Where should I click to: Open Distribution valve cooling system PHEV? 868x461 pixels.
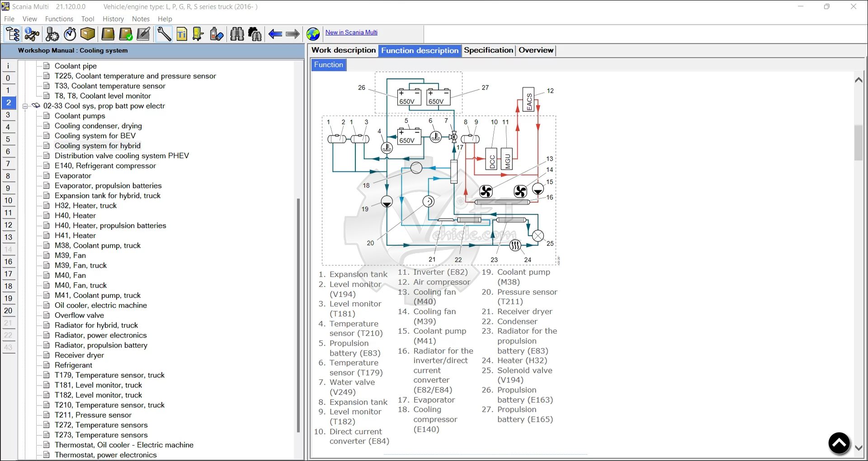coord(122,155)
